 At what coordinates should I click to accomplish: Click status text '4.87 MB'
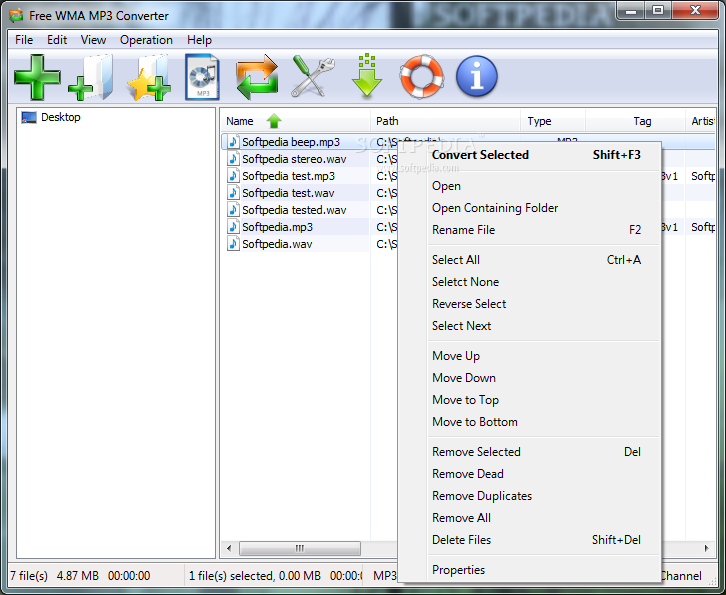(78, 576)
